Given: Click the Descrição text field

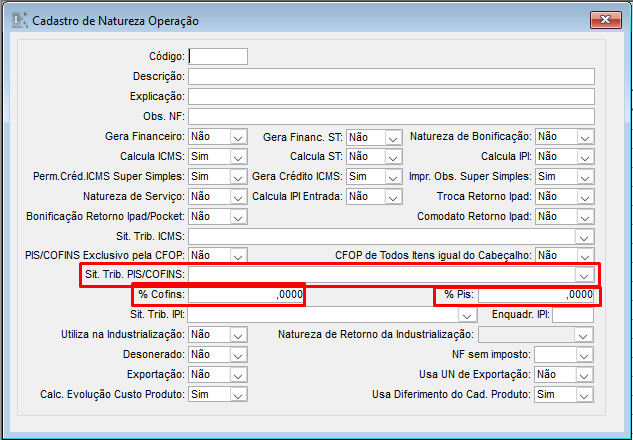Looking at the screenshot, I should (390, 77).
